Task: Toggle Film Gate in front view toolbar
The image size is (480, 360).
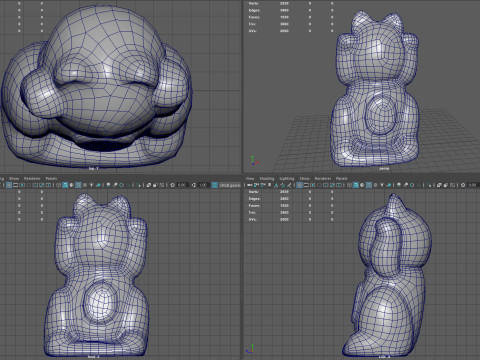Action: pyautogui.click(x=15, y=185)
